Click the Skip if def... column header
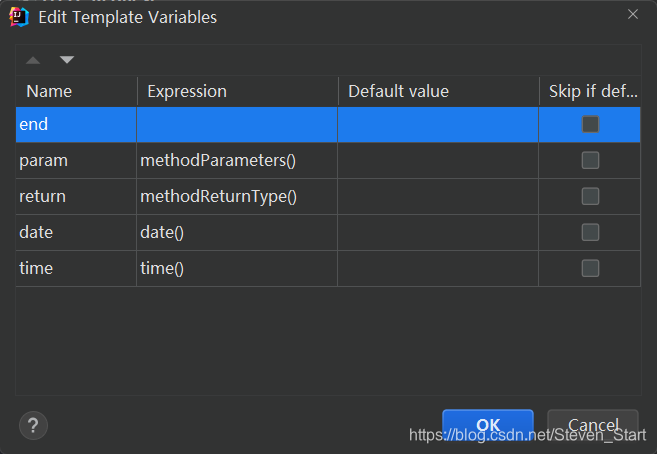This screenshot has width=657, height=454. tap(590, 91)
